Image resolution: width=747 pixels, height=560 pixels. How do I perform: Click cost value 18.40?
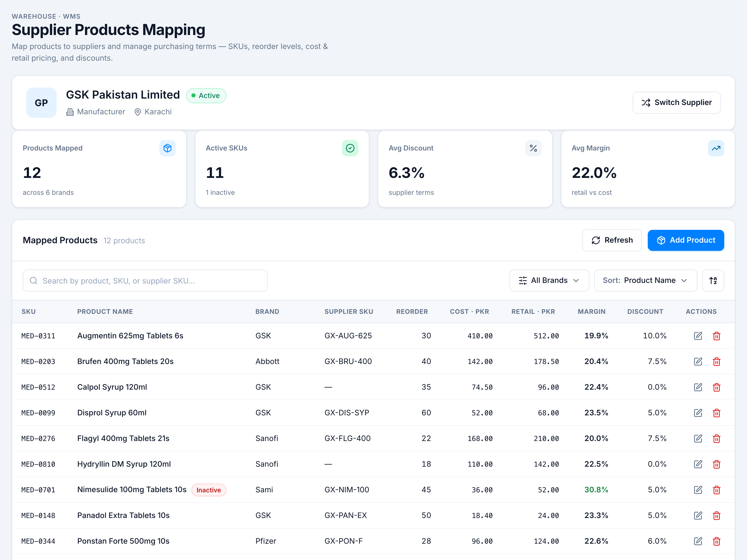click(x=482, y=515)
